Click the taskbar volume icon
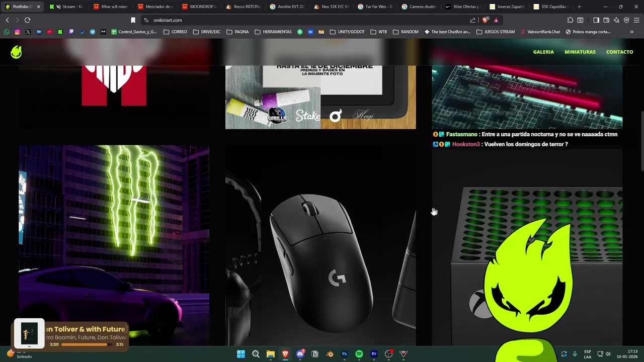 [x=608, y=354]
